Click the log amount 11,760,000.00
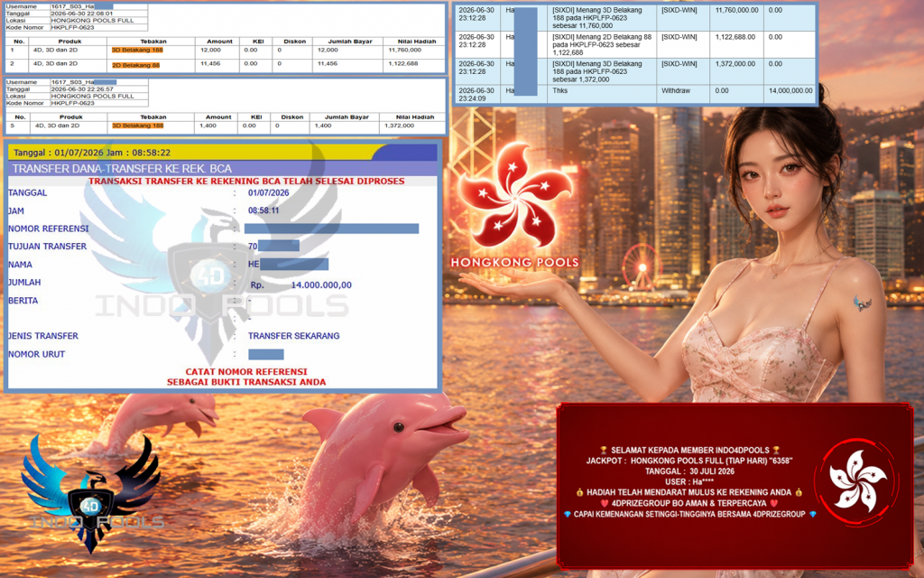This screenshot has height=578, width=924. 736,10
